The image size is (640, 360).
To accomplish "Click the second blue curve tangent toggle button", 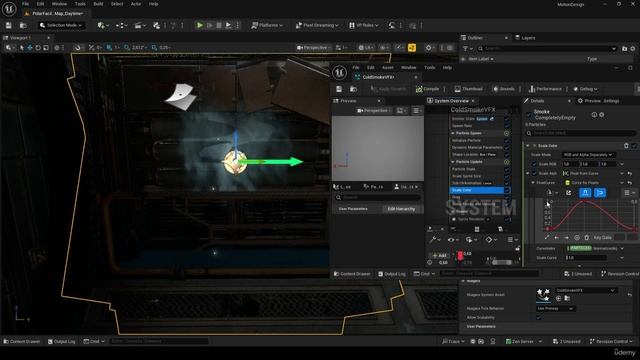I will (600, 193).
